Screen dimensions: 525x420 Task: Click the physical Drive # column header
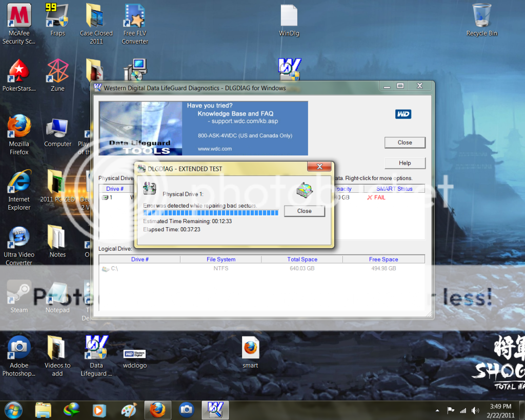pos(115,189)
